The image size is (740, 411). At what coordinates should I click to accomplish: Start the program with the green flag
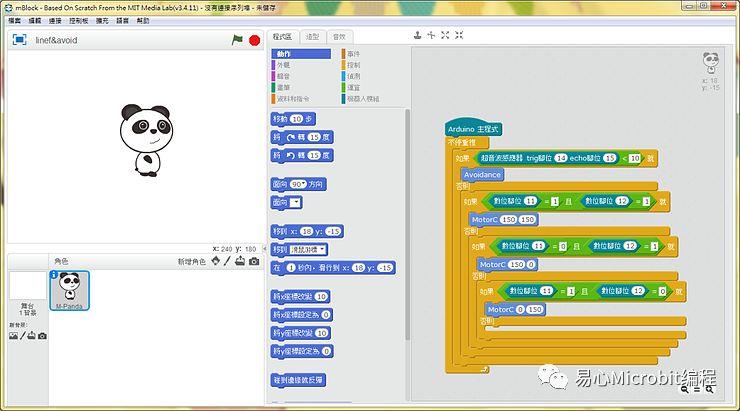coord(237,40)
